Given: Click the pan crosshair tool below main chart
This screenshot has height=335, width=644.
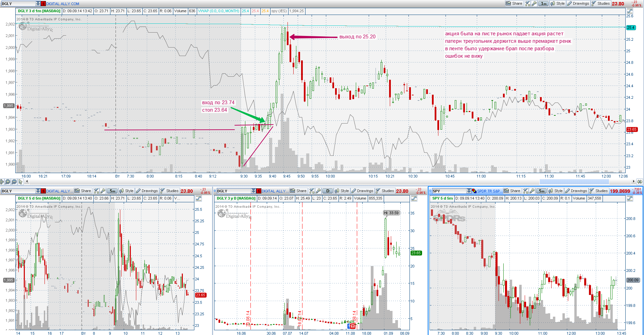Looking at the screenshot, I should tap(2, 182).
